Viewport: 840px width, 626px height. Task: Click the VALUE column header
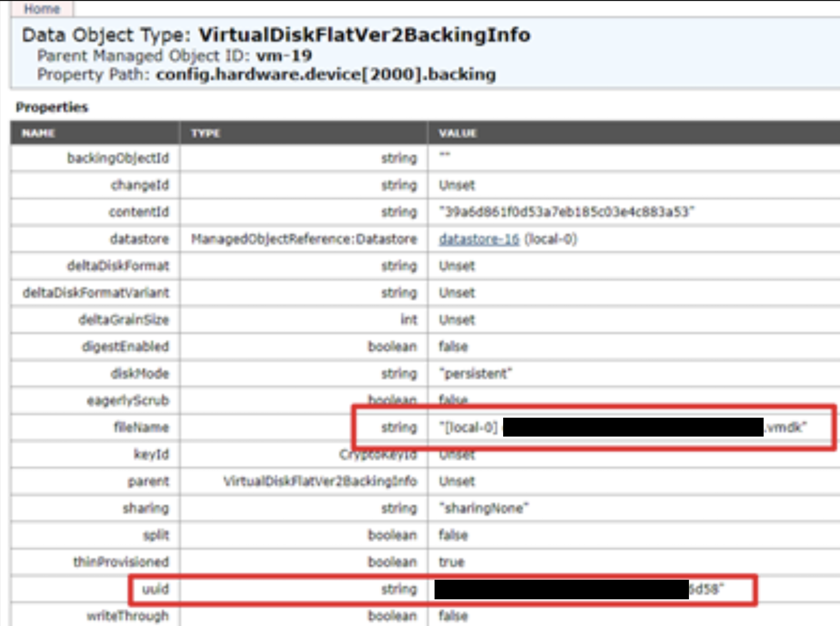[x=458, y=133]
